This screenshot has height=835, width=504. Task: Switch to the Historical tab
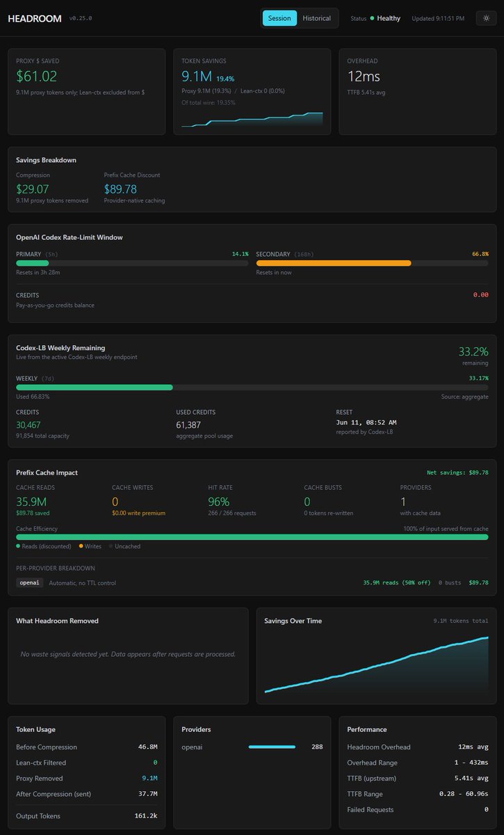(x=317, y=18)
